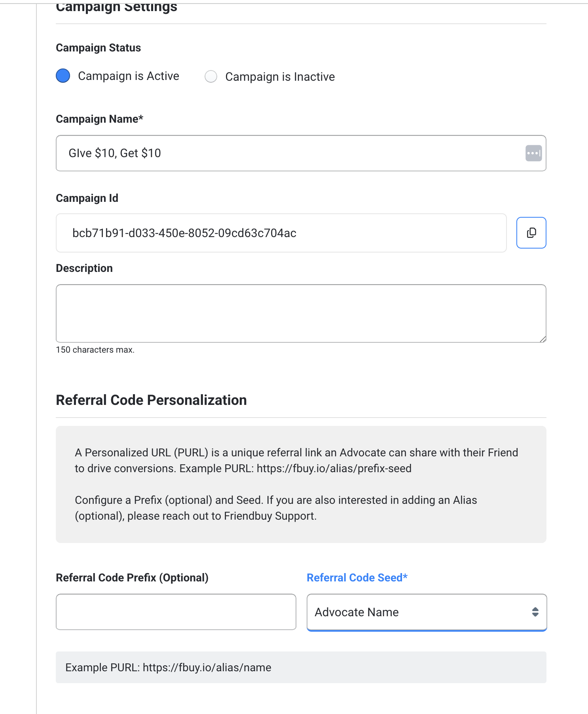This screenshot has height=714, width=588.
Task: Click the Referral Code Personalization heading
Action: pos(151,400)
